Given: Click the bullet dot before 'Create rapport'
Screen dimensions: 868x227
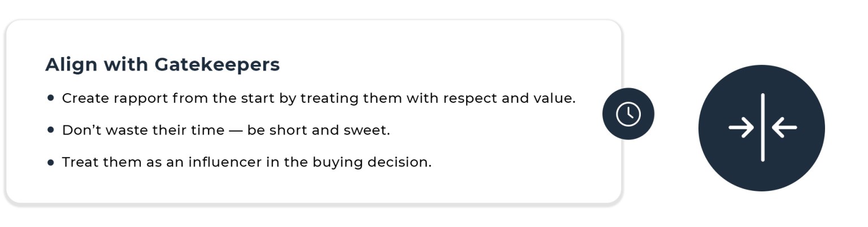Looking at the screenshot, I should 51,98.
